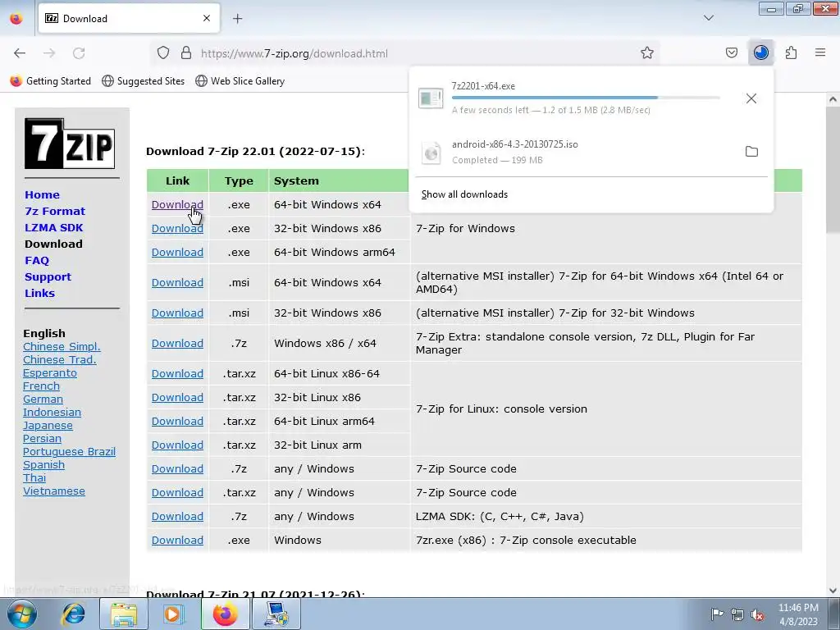The image size is (840, 630).
Task: Click the Download 7-Zip 22.01 heading text
Action: (x=255, y=152)
